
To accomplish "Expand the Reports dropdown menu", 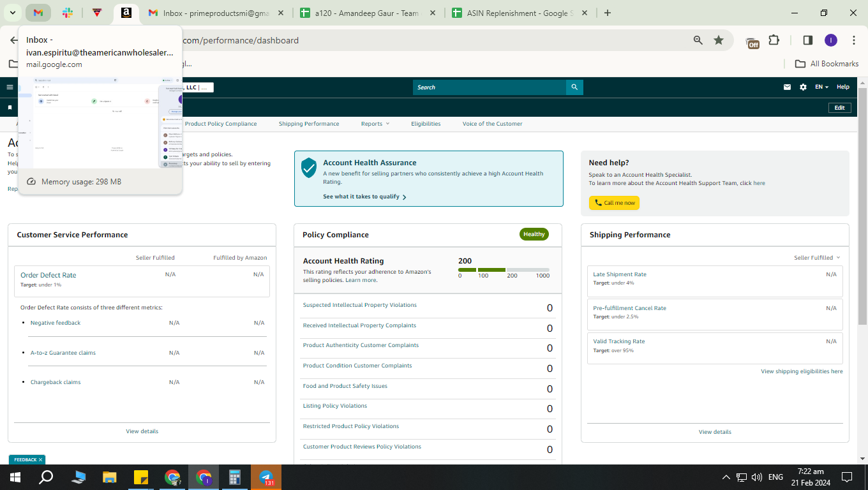I will click(375, 124).
